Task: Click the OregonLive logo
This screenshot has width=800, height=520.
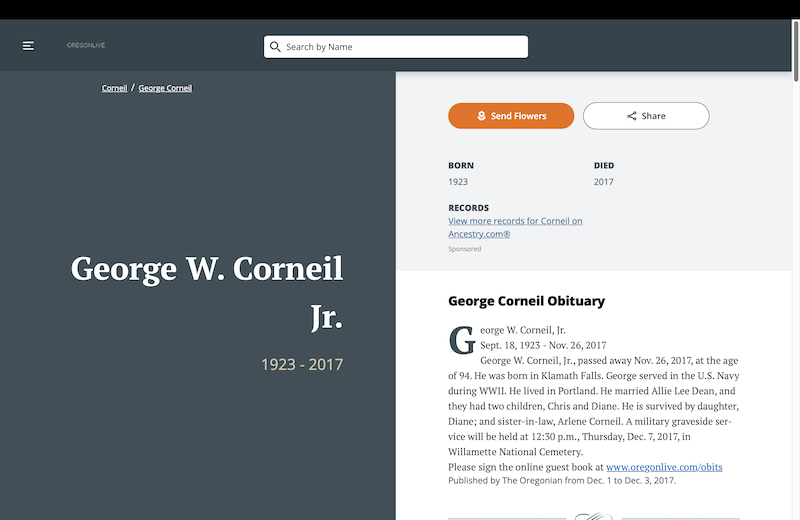Action: pos(86,46)
